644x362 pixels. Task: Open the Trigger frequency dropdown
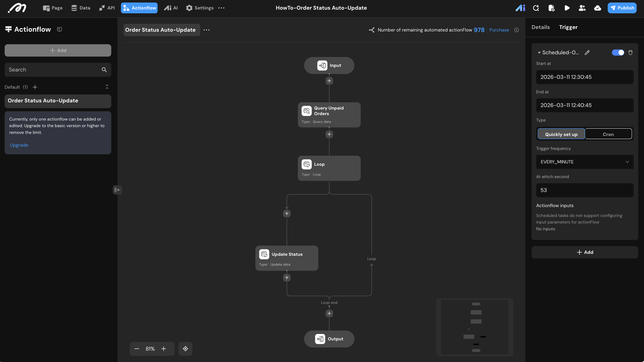tap(585, 162)
